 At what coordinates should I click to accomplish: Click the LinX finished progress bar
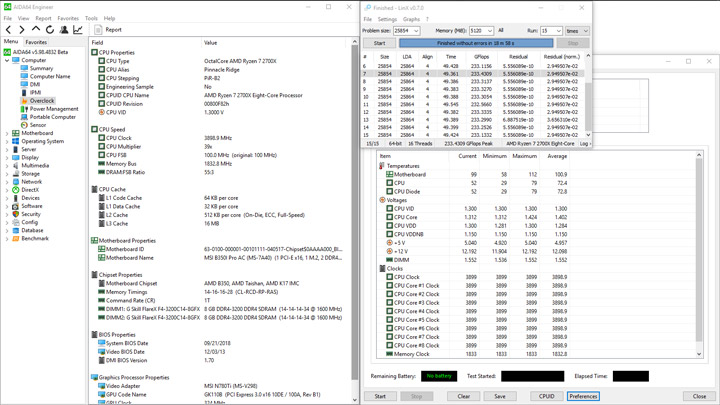[476, 43]
